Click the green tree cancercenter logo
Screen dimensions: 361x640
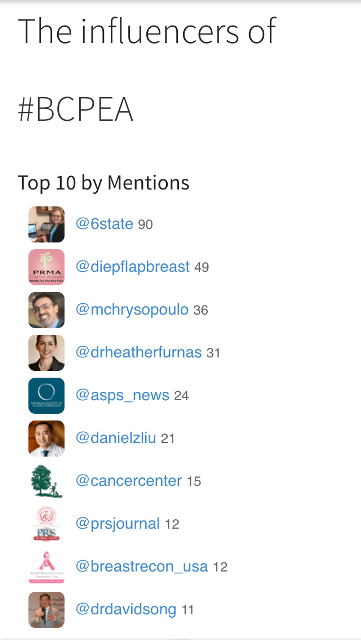[x=46, y=481]
